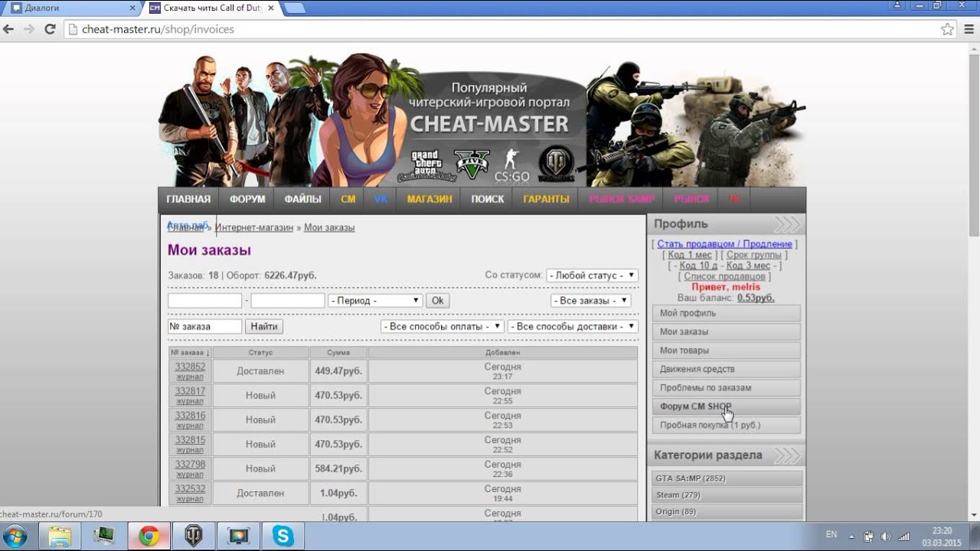This screenshot has height=551, width=980.
Task: Open the ГЛАВНАЯ menu item
Action: click(x=188, y=199)
